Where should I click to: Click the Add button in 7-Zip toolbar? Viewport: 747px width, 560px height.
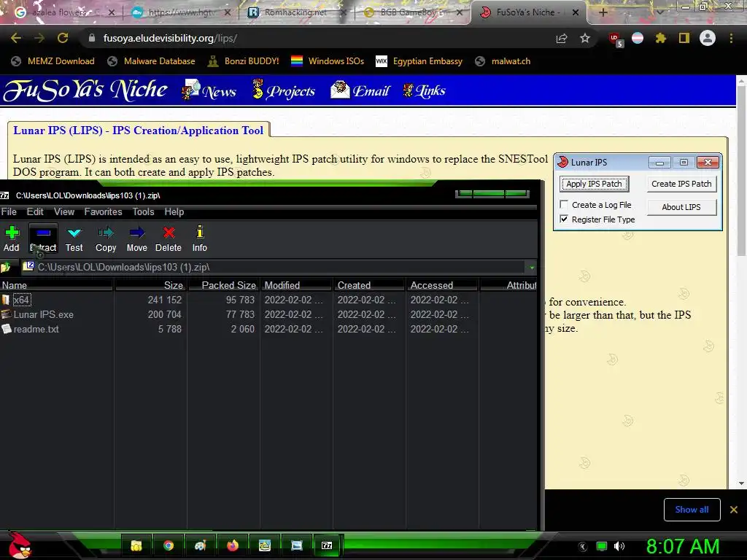click(x=12, y=238)
